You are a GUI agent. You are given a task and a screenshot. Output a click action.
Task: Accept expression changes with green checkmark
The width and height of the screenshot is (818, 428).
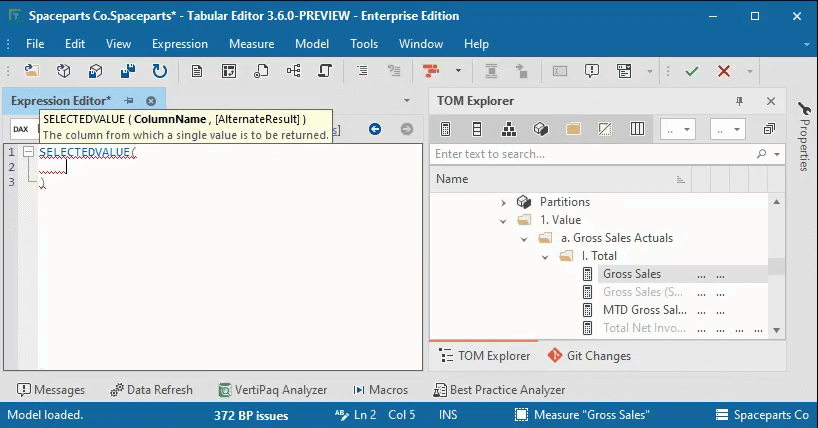[x=692, y=71]
